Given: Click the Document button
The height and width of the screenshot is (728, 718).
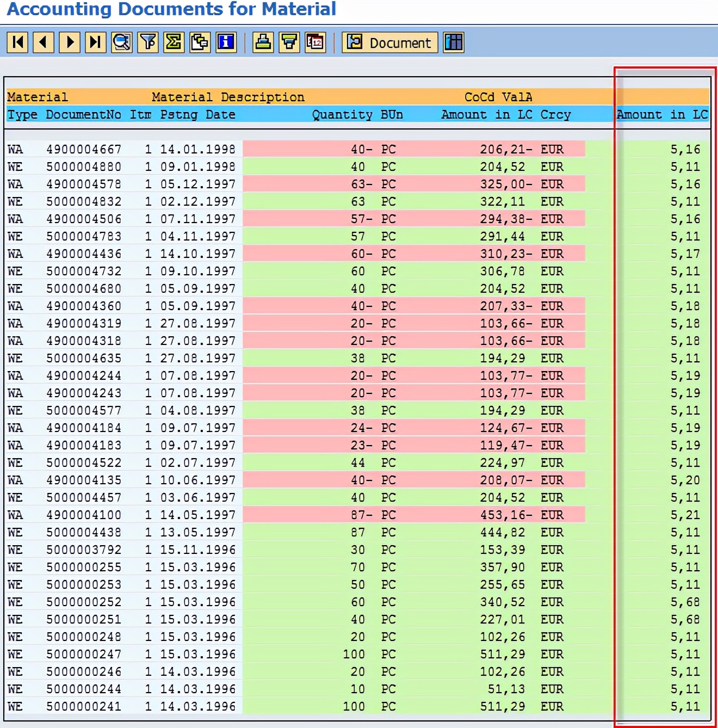Looking at the screenshot, I should point(390,42).
